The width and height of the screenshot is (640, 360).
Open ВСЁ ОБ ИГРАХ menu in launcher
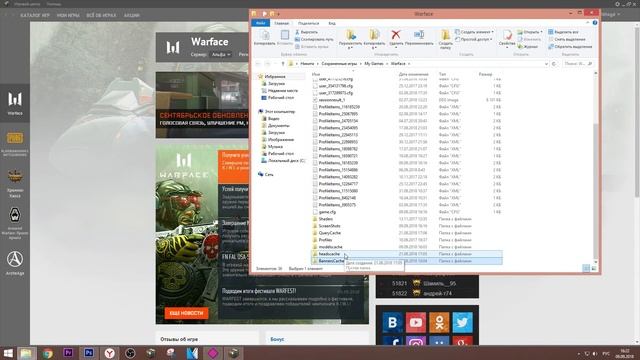tap(101, 15)
